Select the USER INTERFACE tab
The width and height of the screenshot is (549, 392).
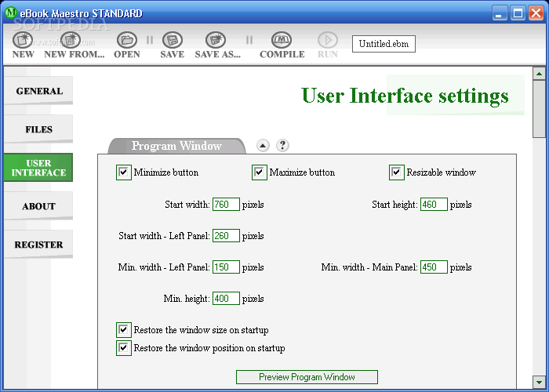click(x=39, y=168)
